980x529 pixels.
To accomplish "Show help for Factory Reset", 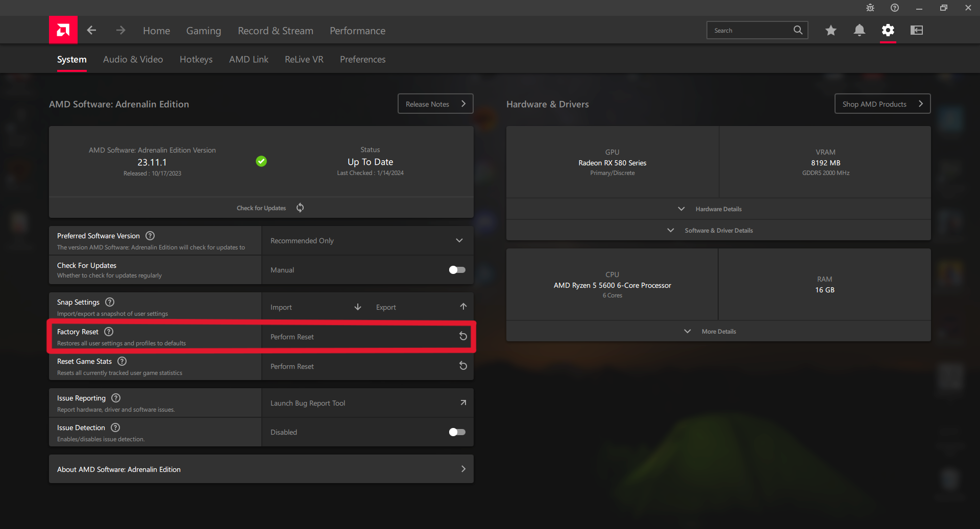I will click(x=109, y=332).
